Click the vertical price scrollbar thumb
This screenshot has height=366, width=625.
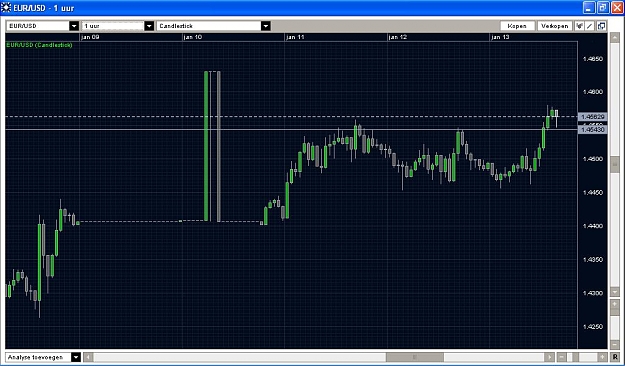point(615,165)
